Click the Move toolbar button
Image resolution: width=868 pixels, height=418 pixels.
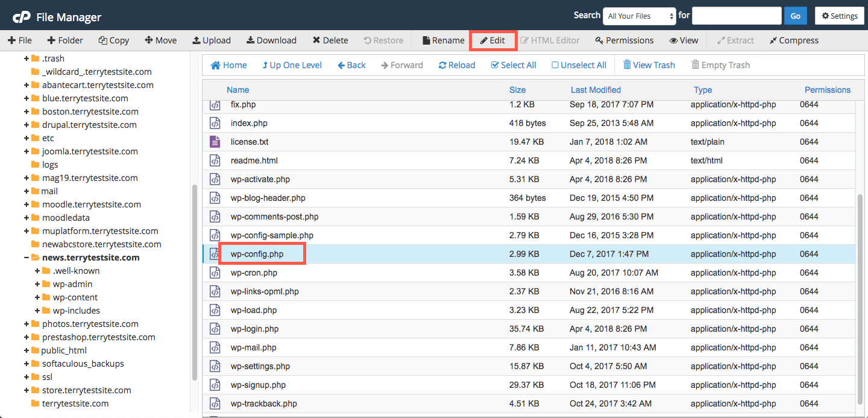pos(161,40)
